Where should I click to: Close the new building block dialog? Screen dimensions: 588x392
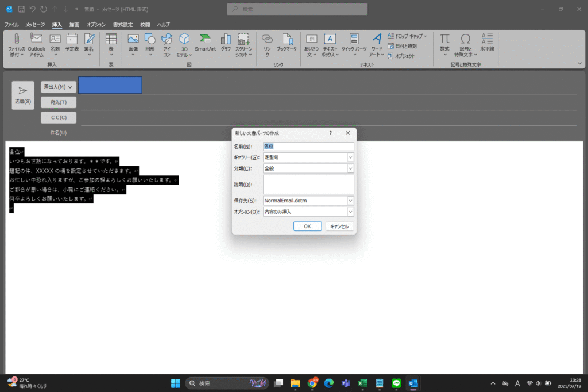[347, 133]
